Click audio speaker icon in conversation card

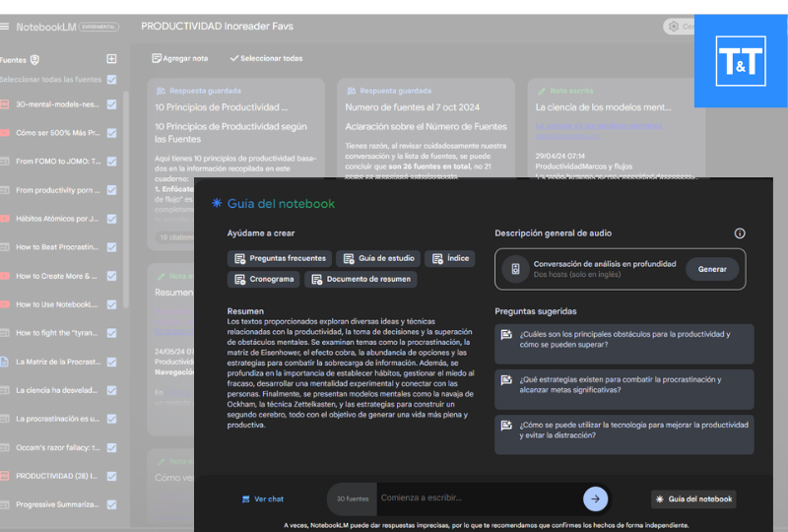(x=515, y=269)
